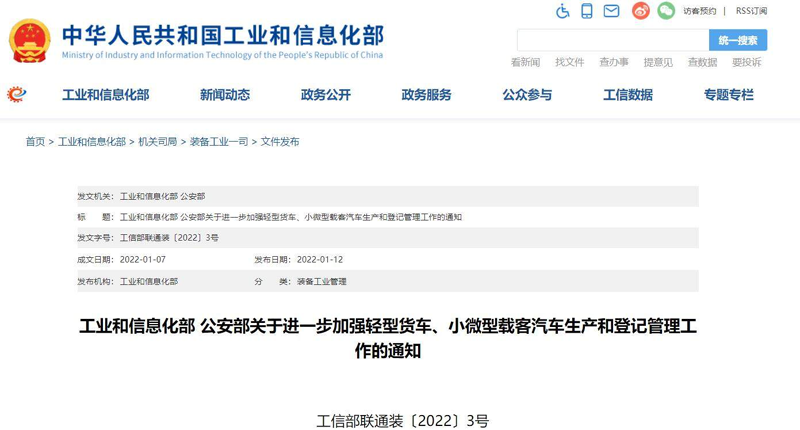Image resolution: width=800 pixels, height=430 pixels.
Task: Select 查数据 under search box
Action: tap(703, 62)
